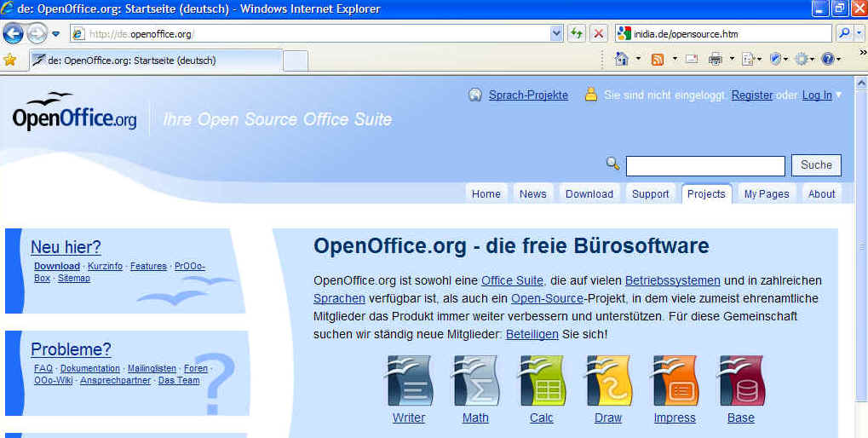Open the Mailinglisten link

point(152,368)
